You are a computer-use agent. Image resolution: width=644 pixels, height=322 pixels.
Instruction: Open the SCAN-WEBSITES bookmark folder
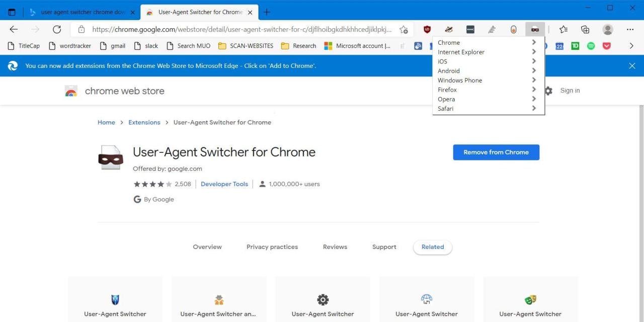[246, 46]
